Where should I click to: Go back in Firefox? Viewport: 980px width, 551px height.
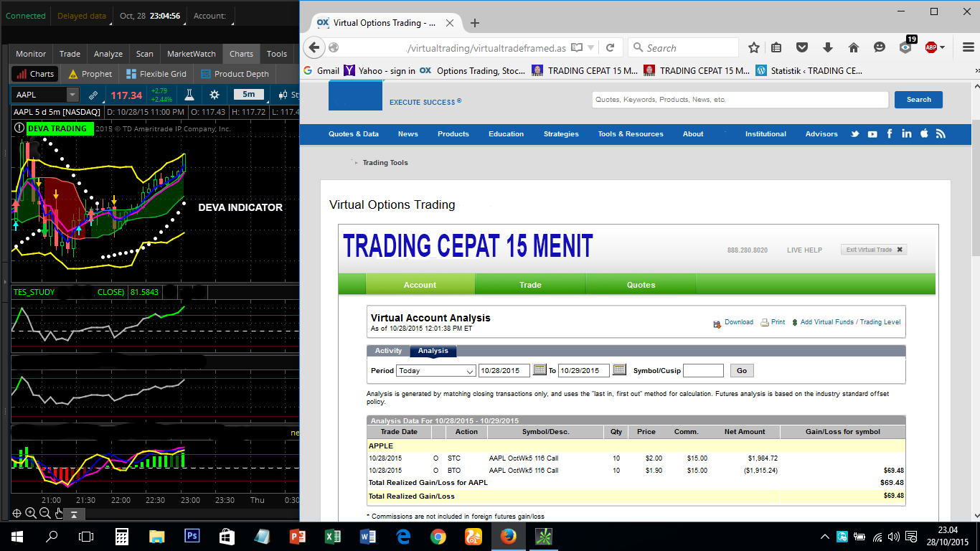coord(314,47)
